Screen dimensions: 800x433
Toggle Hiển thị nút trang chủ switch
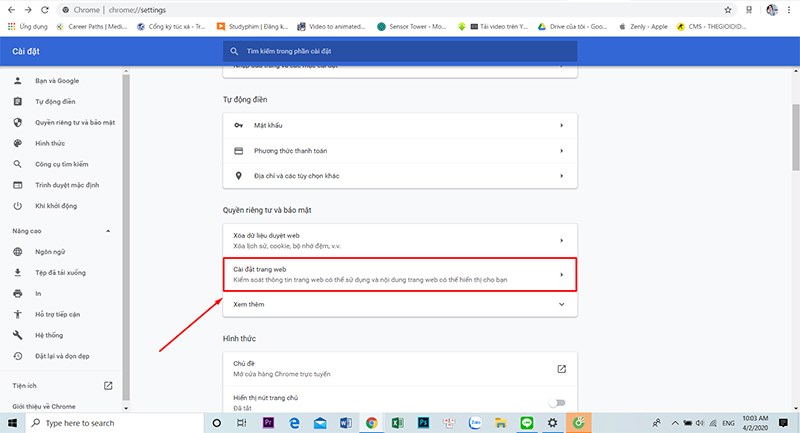(x=557, y=403)
